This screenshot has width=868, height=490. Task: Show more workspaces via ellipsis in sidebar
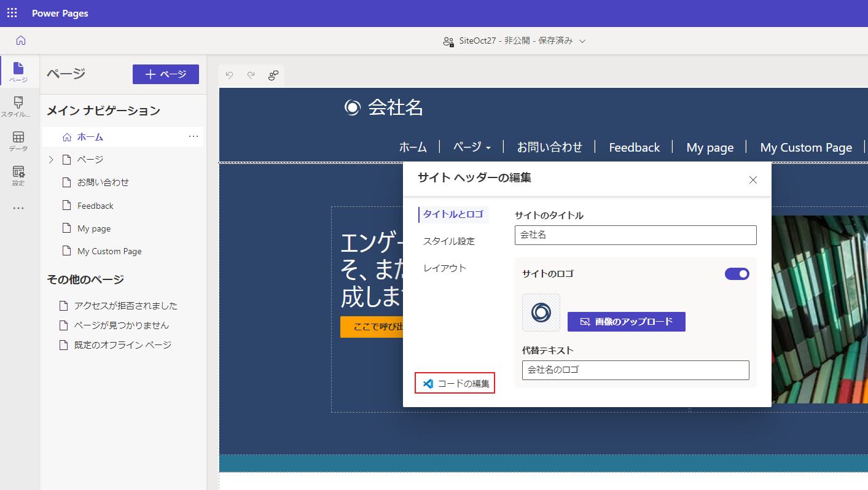18,208
